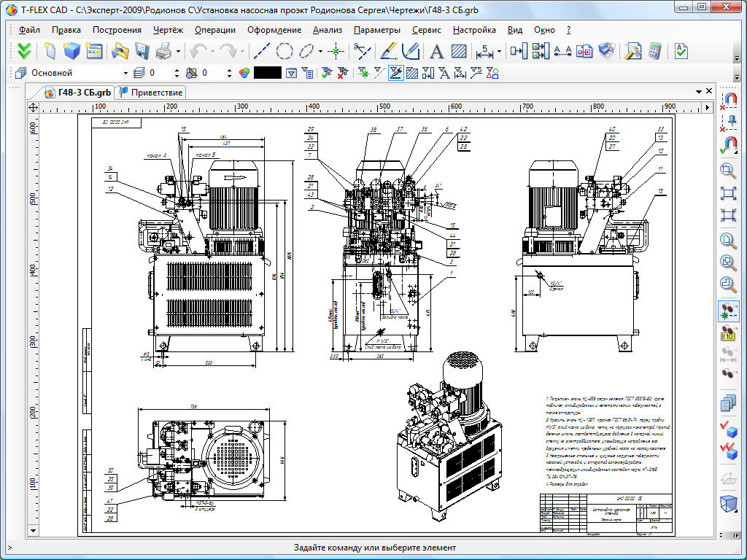Expand the Dimension tool dropdown arrow

pyautogui.click(x=500, y=51)
